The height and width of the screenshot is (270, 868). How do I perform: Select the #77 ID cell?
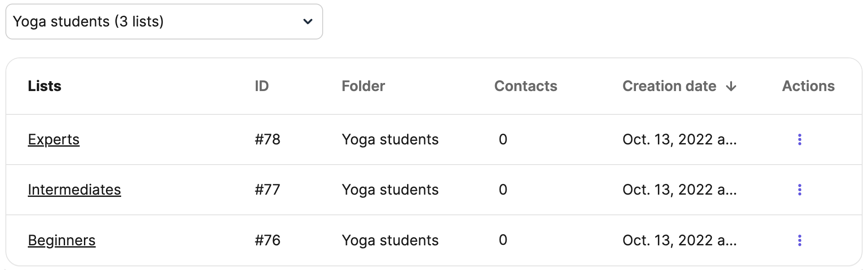[267, 190]
